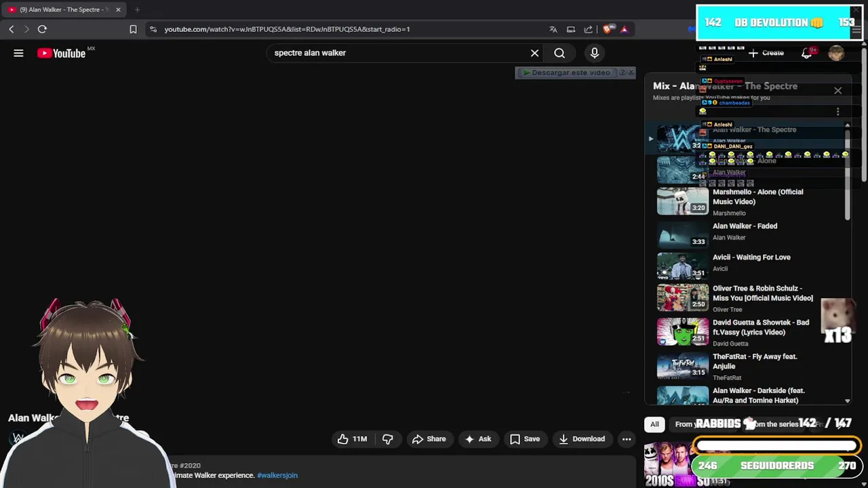Image resolution: width=868 pixels, height=488 pixels.
Task: Click the David Guetta thumbnail with 2:51 duration
Action: pyautogui.click(x=682, y=331)
